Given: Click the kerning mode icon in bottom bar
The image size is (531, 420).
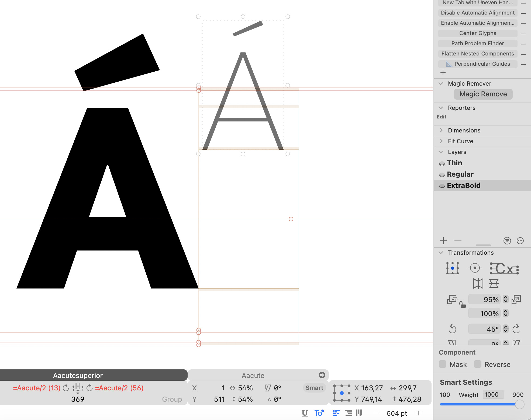Looking at the screenshot, I should tap(319, 413).
